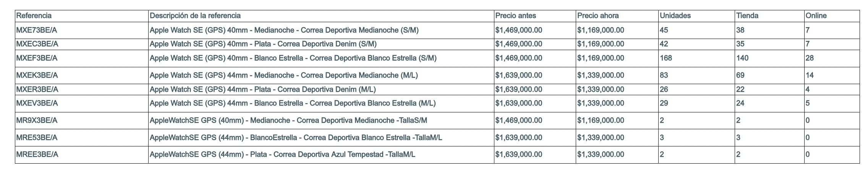Select reference cell MREE3BE/A
Viewport: 868px width, 169px height.
37,154
